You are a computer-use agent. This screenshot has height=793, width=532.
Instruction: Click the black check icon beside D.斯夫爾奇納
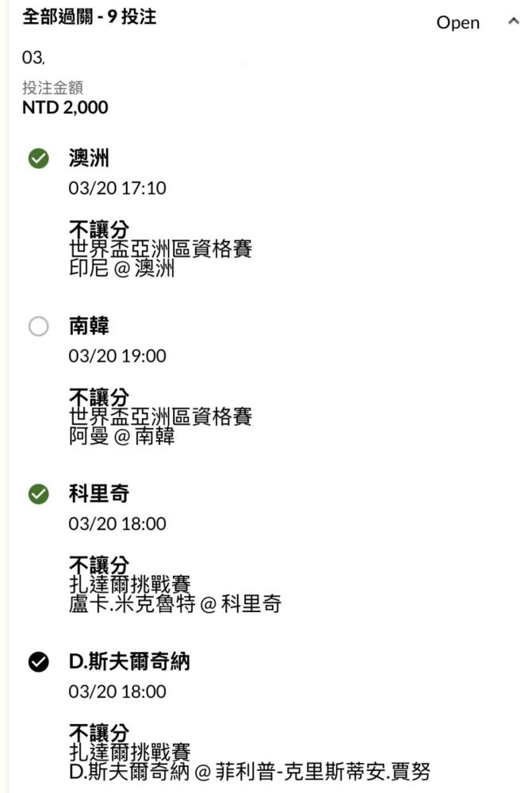click(x=38, y=662)
